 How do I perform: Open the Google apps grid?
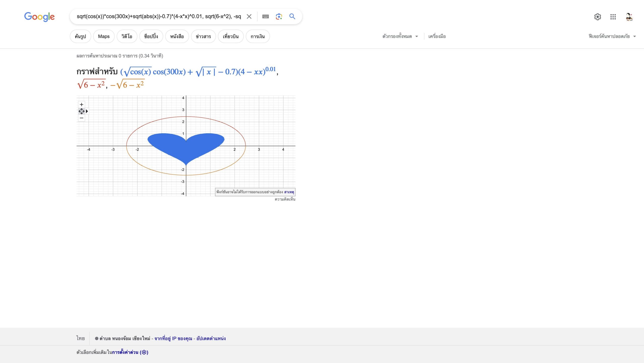[613, 17]
